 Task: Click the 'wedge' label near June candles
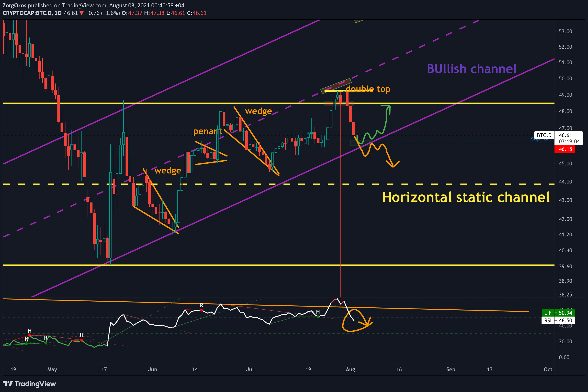click(168, 171)
